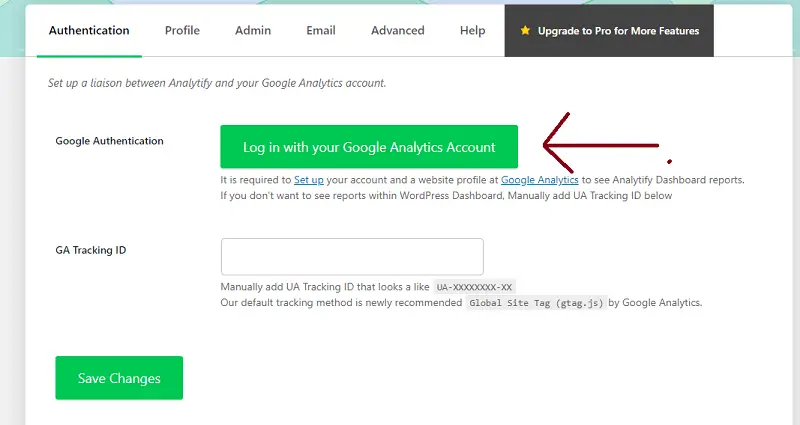This screenshot has height=425, width=800.
Task: Click the GA Tracking ID label
Action: coord(91,250)
